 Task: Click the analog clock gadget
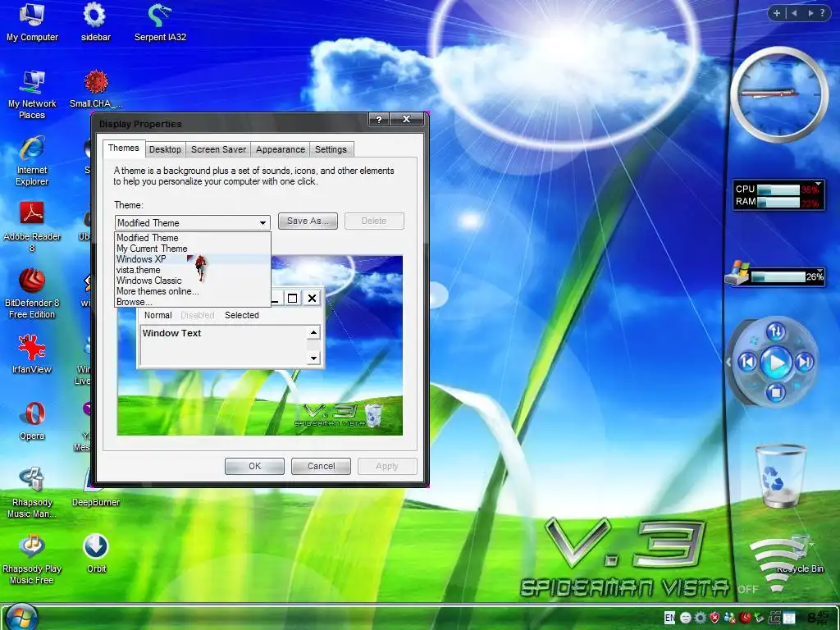(779, 95)
